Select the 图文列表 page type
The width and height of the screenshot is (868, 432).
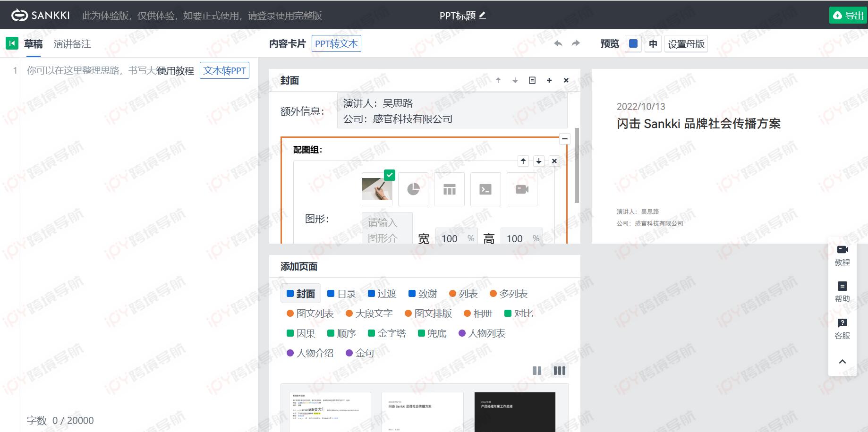[x=310, y=313]
